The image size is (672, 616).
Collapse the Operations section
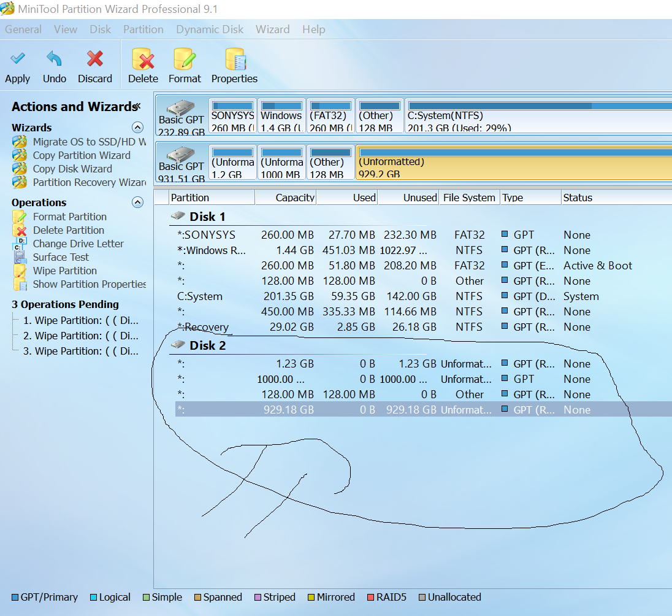tap(137, 202)
